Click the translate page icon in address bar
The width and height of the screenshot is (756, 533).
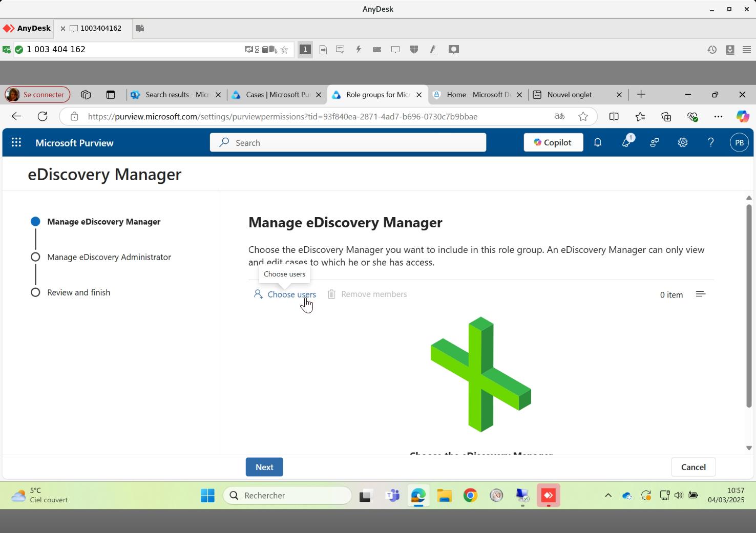point(559,117)
